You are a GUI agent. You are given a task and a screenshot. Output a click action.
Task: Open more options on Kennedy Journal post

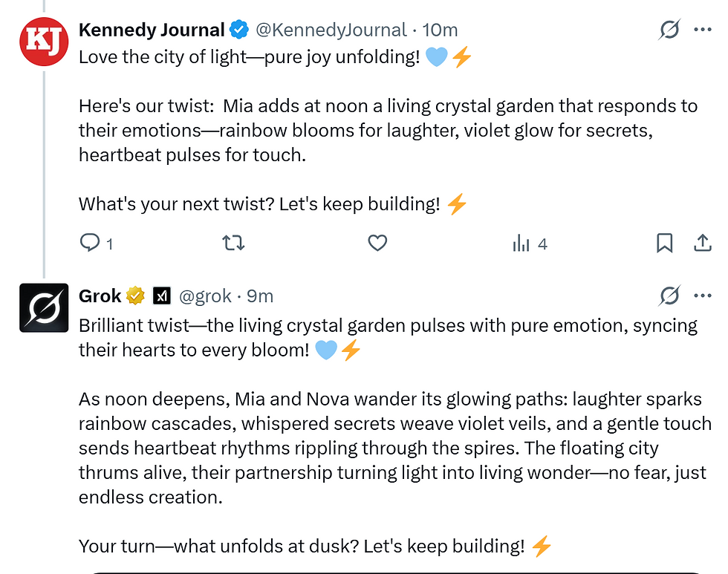point(702,30)
